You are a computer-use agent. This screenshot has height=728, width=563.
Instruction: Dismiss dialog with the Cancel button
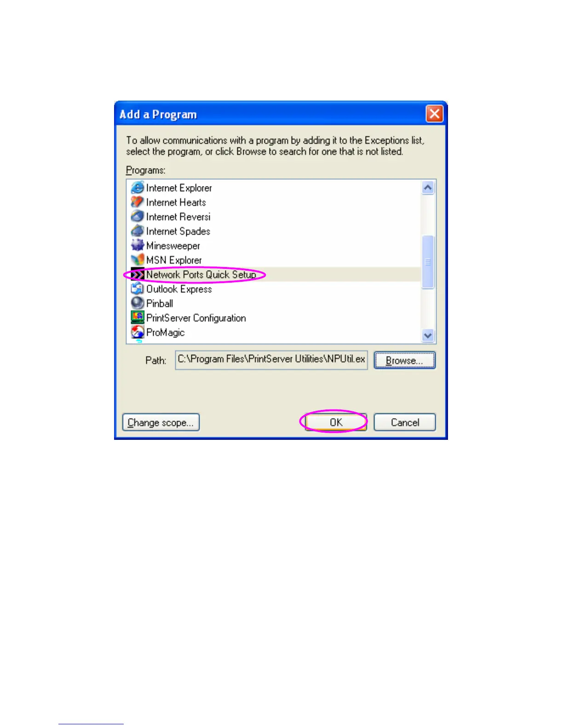(x=405, y=422)
